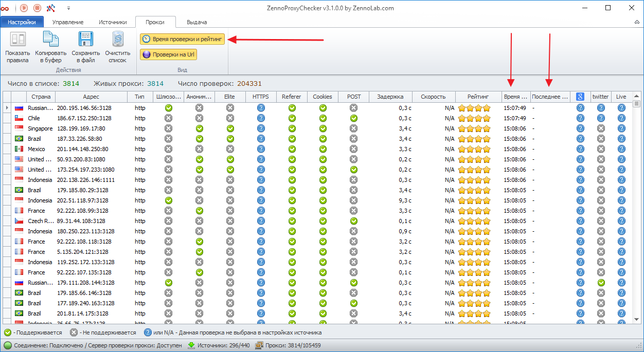Click check time 15:07:49 in Chile row
Viewport: 644px width, 352px height.
click(x=515, y=118)
